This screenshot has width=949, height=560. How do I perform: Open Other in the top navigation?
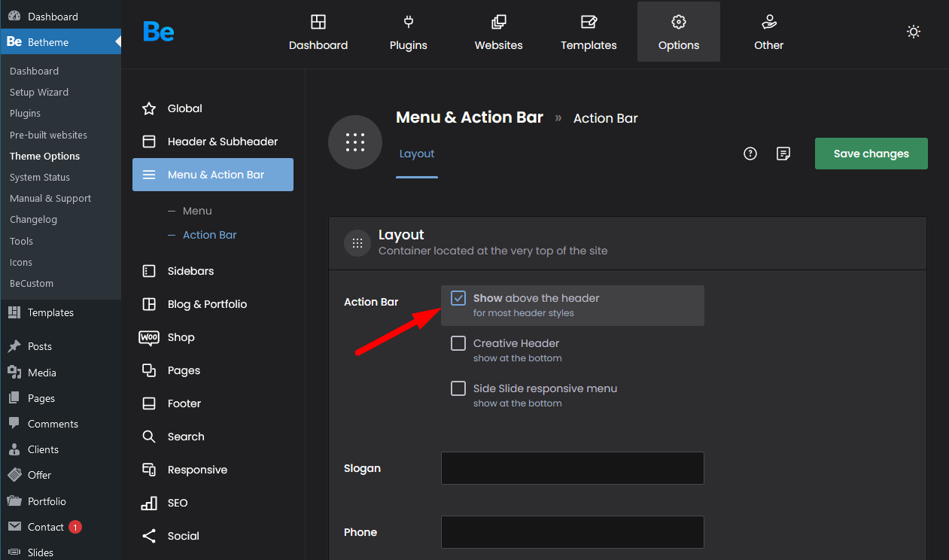[x=769, y=32]
